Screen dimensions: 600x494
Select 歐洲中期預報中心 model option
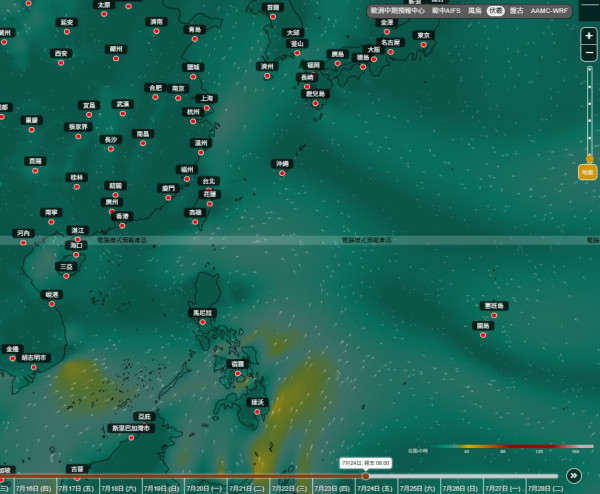click(x=398, y=11)
